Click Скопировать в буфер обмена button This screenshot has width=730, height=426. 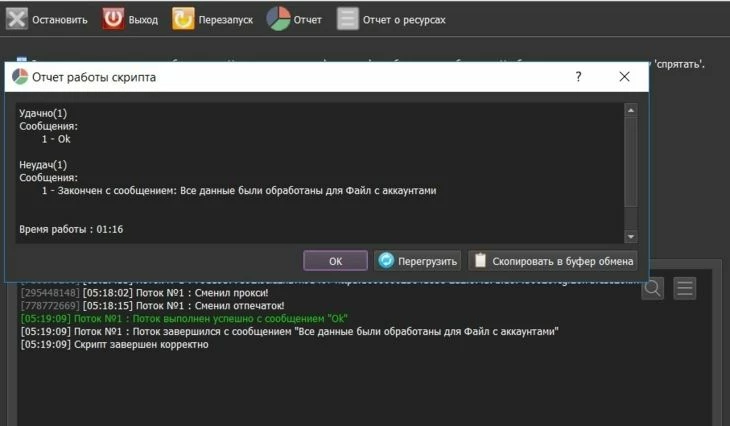coord(553,261)
